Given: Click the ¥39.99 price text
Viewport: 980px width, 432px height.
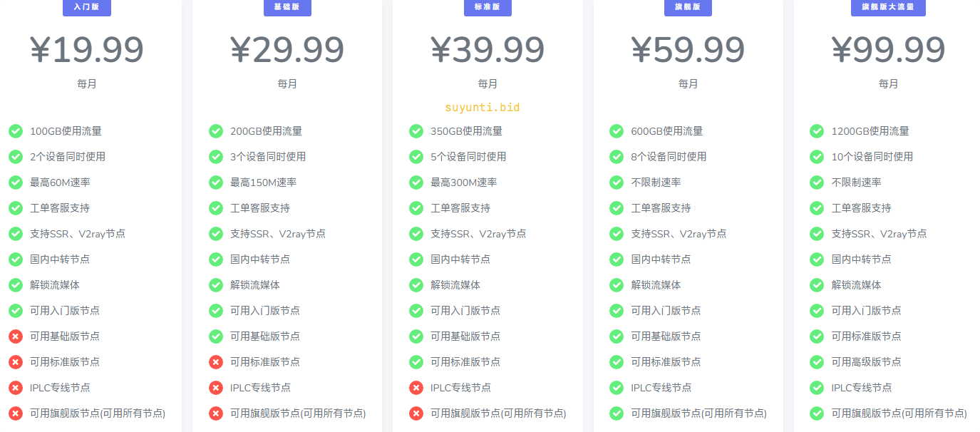Looking at the screenshot, I should [x=488, y=50].
